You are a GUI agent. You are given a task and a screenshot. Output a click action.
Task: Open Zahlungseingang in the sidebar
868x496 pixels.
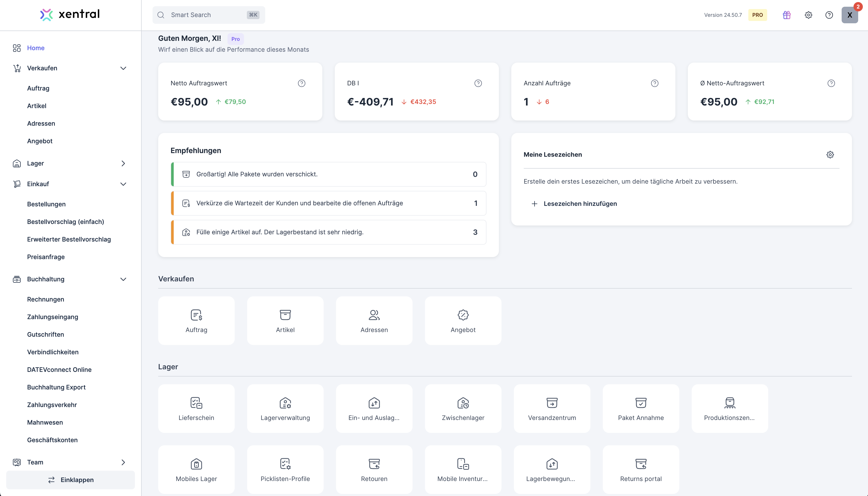tap(53, 317)
